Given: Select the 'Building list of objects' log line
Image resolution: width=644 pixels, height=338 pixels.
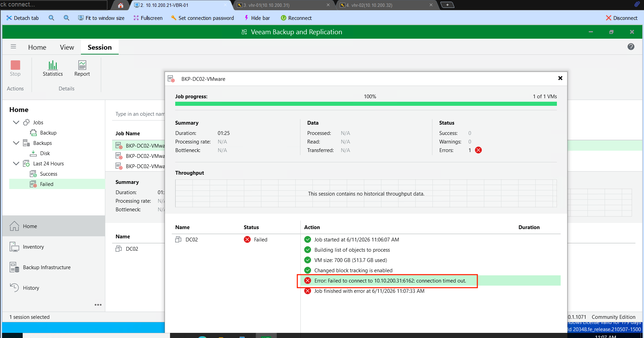Looking at the screenshot, I should (x=431, y=250).
